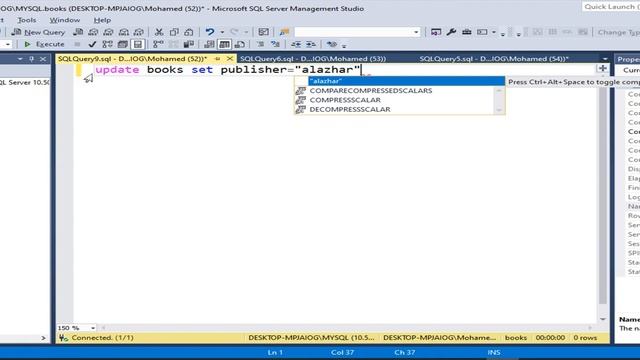Cut the selected text with scissors icon
The height and width of the screenshot is (360, 640).
pyautogui.click(x=159, y=32)
